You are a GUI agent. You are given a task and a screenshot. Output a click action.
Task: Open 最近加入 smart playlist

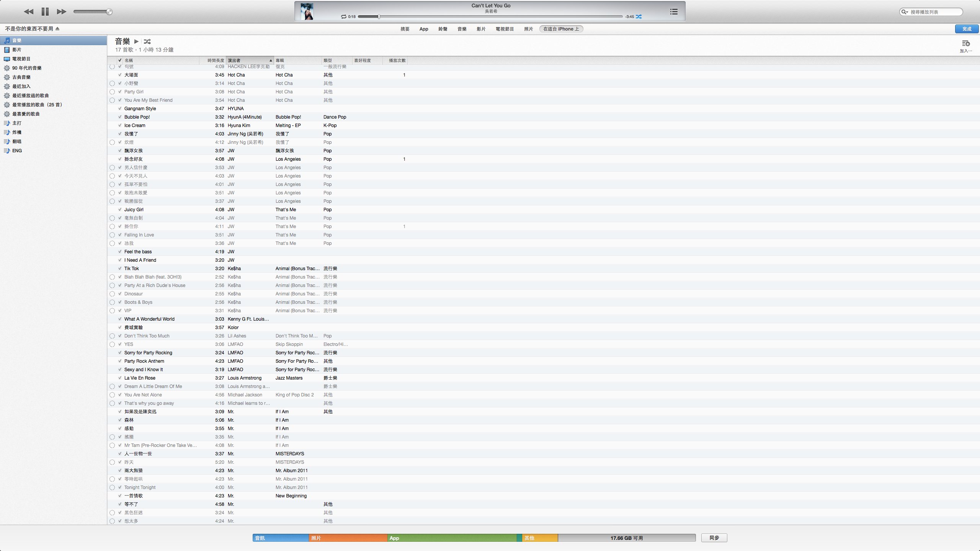[x=53, y=86]
